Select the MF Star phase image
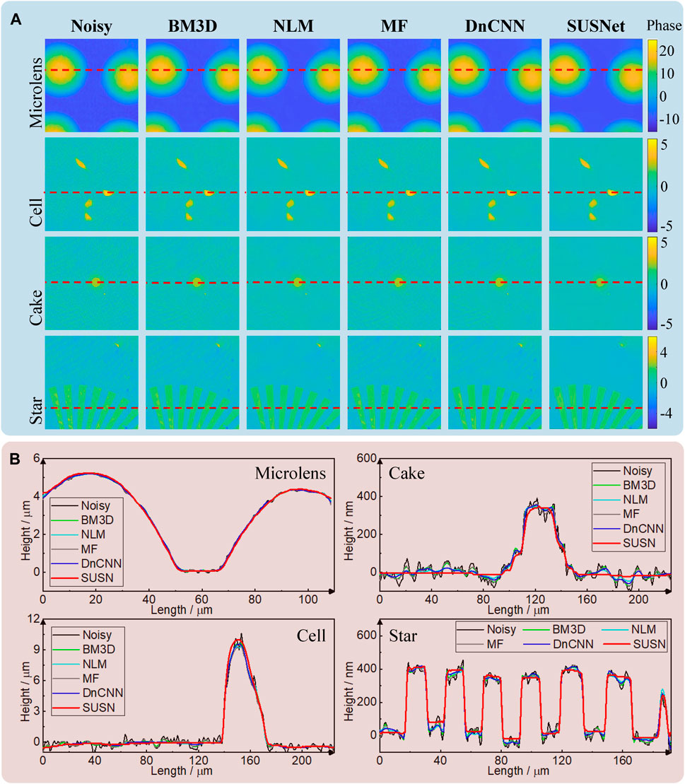The height and width of the screenshot is (784, 685). (x=394, y=382)
